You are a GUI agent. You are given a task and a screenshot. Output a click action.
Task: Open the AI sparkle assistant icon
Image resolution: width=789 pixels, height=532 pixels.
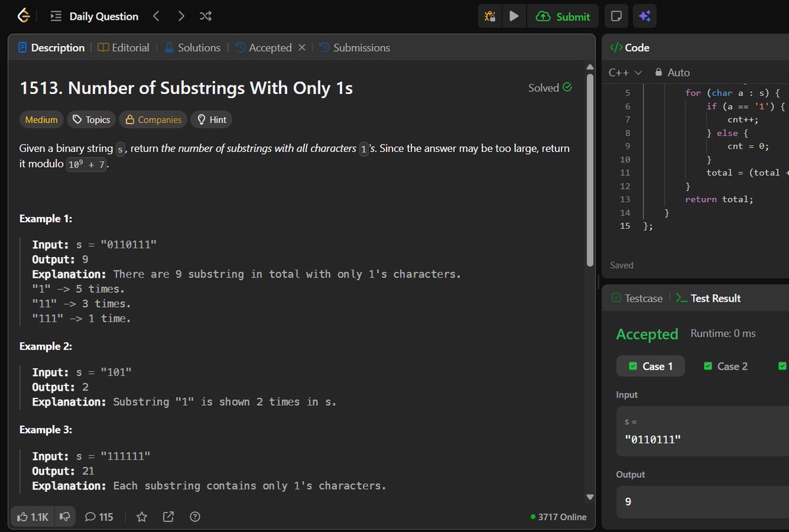tap(645, 16)
